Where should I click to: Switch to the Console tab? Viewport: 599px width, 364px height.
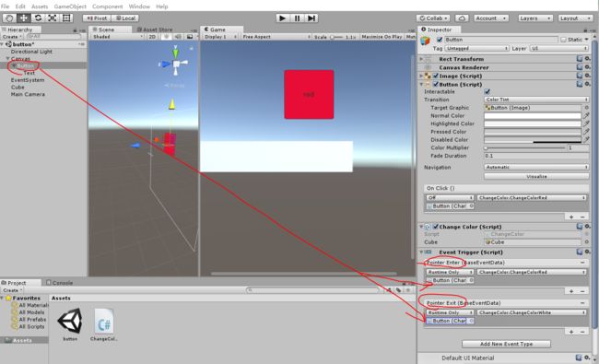(x=60, y=283)
